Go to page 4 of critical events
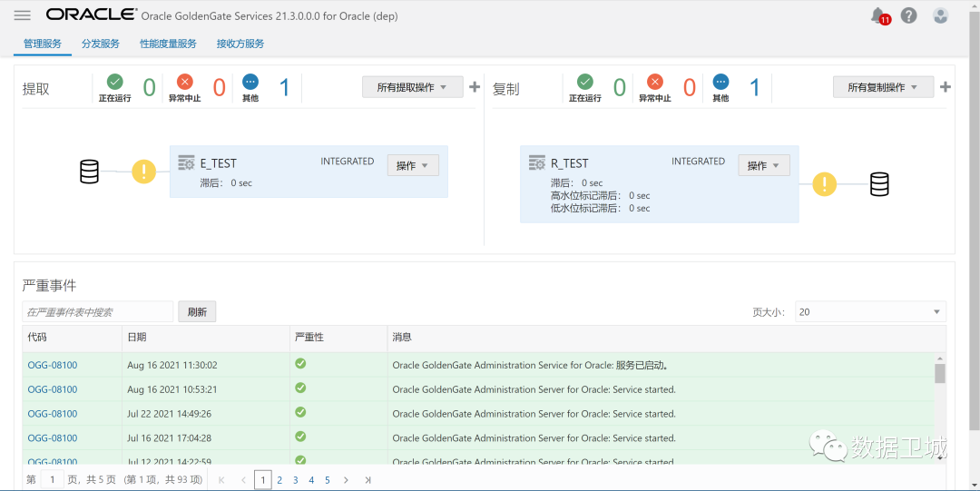Image resolution: width=980 pixels, height=491 pixels. tap(311, 480)
